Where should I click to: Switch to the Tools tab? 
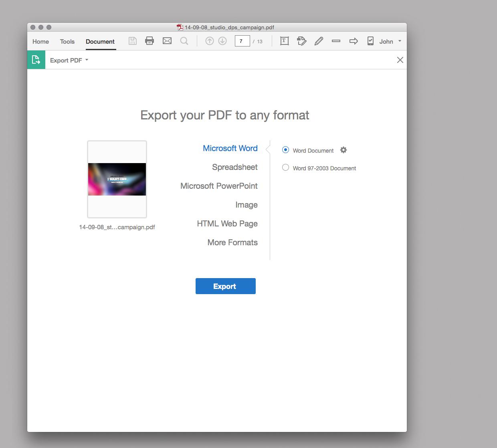click(67, 41)
